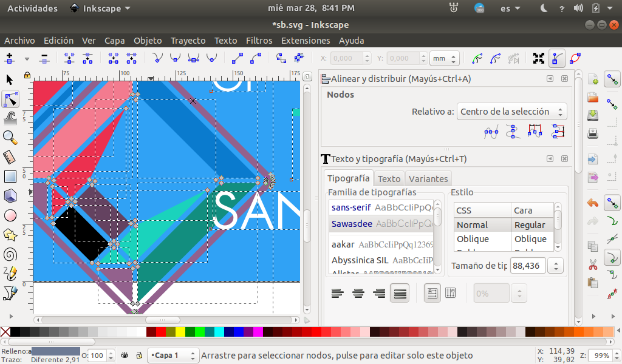The width and height of the screenshot is (622, 364).
Task: Toggle the justify text alignment button
Action: [x=400, y=294]
